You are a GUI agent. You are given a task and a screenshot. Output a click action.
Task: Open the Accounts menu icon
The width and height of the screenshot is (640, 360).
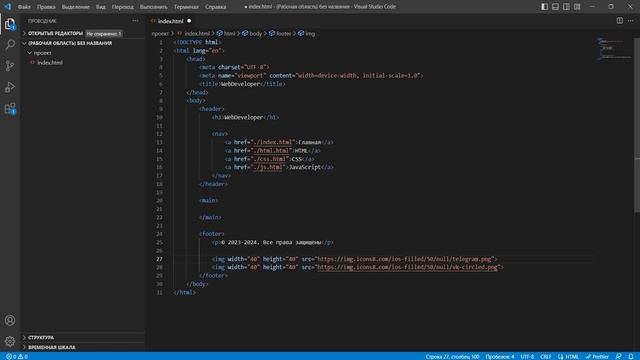click(x=10, y=320)
